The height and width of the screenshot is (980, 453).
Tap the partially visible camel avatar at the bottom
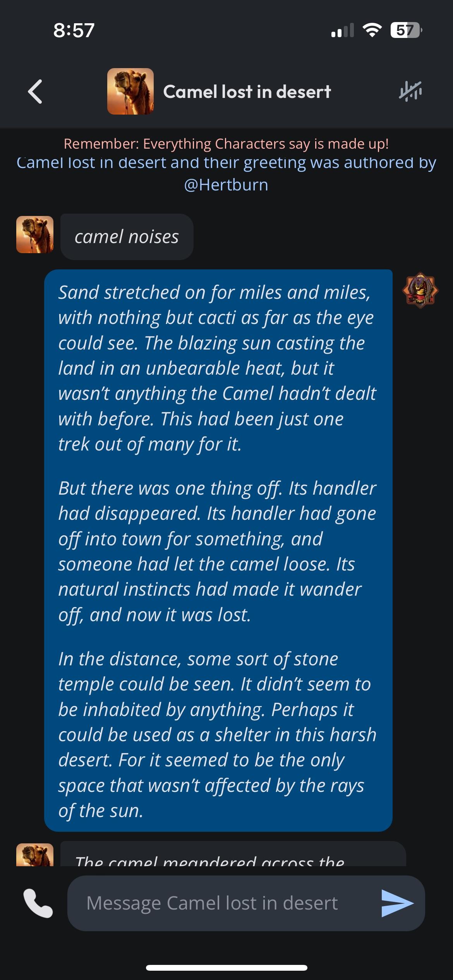tap(35, 855)
